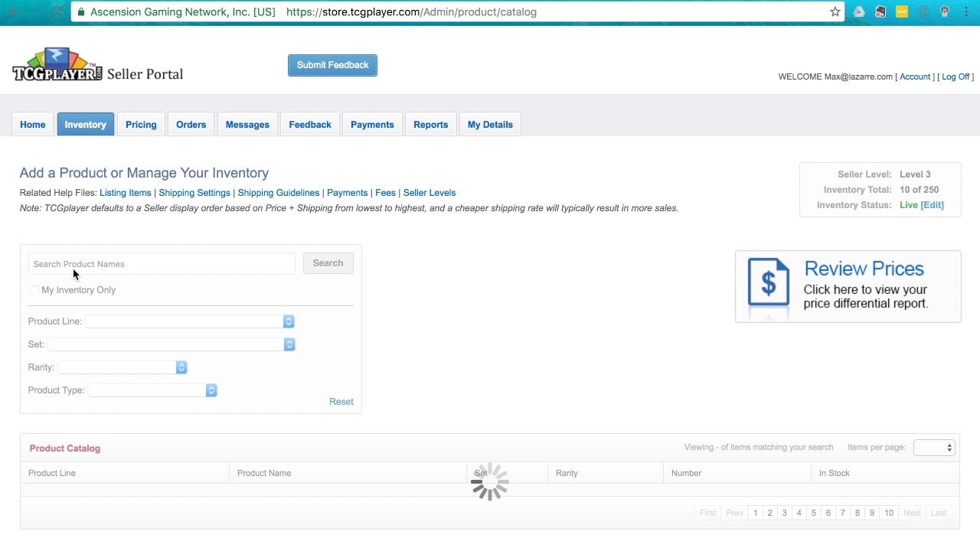Sort by Product Name column header
This screenshot has height=551, width=980.
coord(264,473)
